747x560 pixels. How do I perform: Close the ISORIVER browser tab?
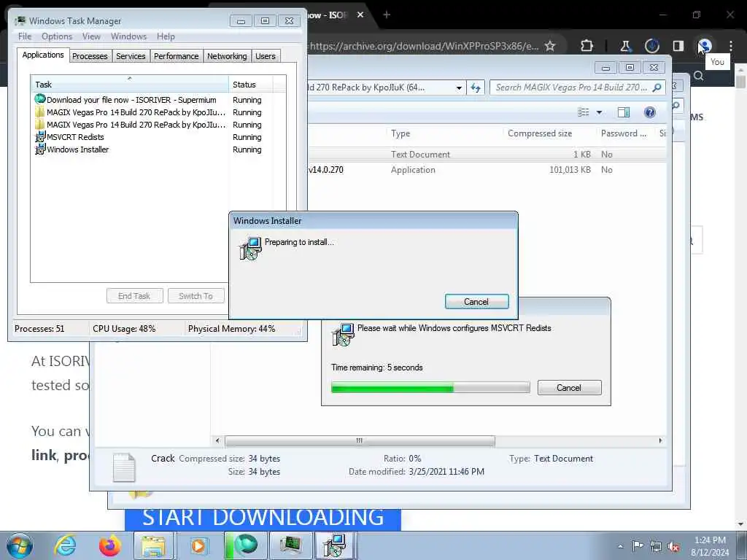pos(360,15)
